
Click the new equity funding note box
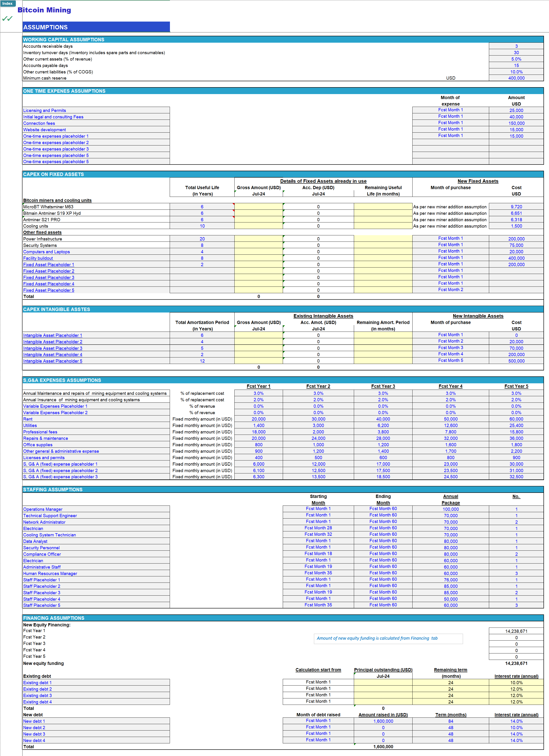(x=388, y=638)
